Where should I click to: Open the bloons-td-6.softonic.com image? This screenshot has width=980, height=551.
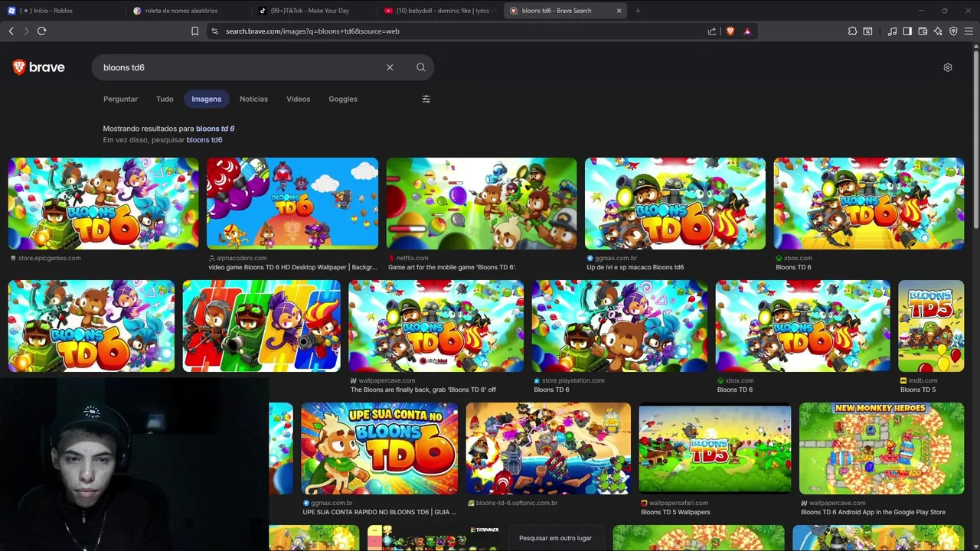pyautogui.click(x=548, y=448)
